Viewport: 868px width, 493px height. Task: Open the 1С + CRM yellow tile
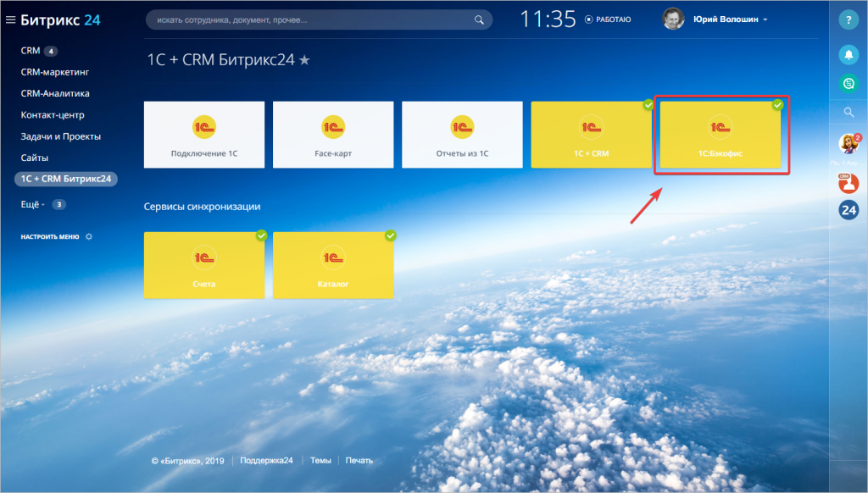pyautogui.click(x=591, y=135)
